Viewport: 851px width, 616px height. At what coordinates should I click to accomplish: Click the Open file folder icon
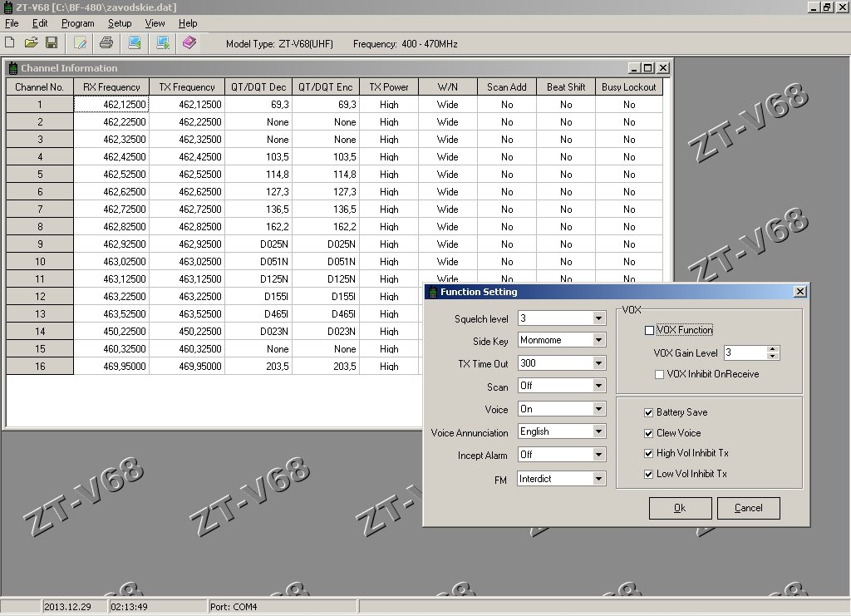coord(31,42)
